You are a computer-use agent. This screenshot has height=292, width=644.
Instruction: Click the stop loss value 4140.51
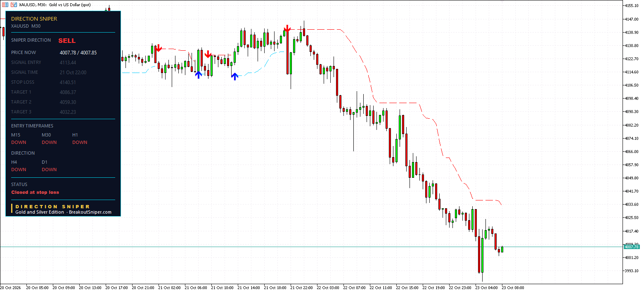pyautogui.click(x=68, y=82)
